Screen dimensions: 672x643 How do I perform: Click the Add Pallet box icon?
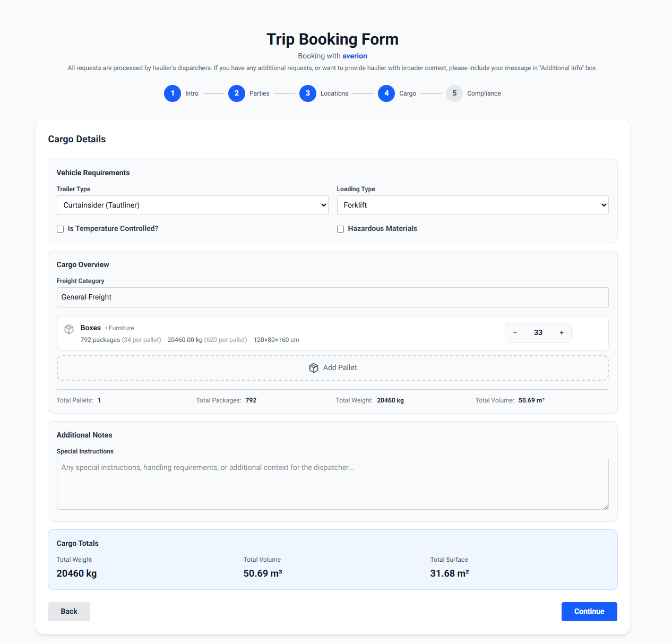[x=314, y=367]
